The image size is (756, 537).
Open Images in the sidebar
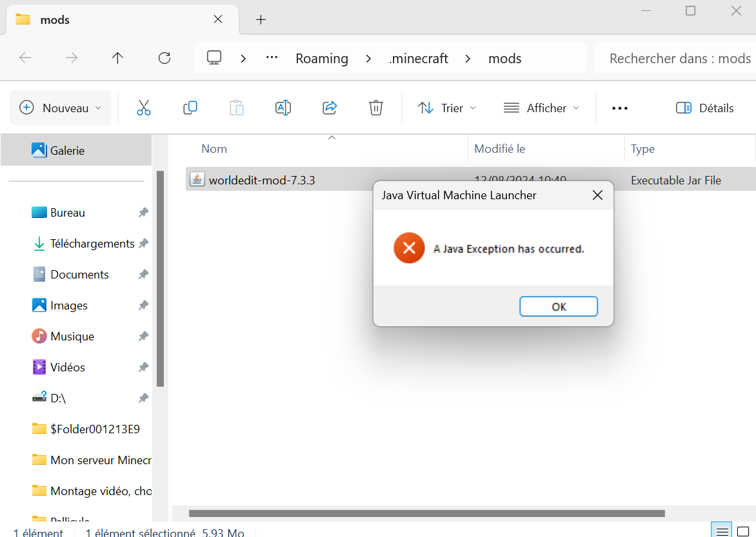coord(69,305)
